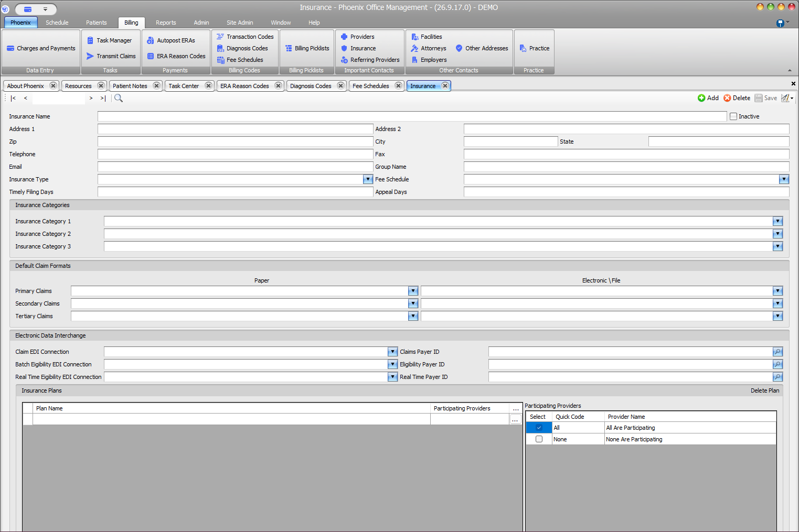Image resolution: width=799 pixels, height=532 pixels.
Task: Open the Insurance Category 1 dropdown
Action: point(777,221)
